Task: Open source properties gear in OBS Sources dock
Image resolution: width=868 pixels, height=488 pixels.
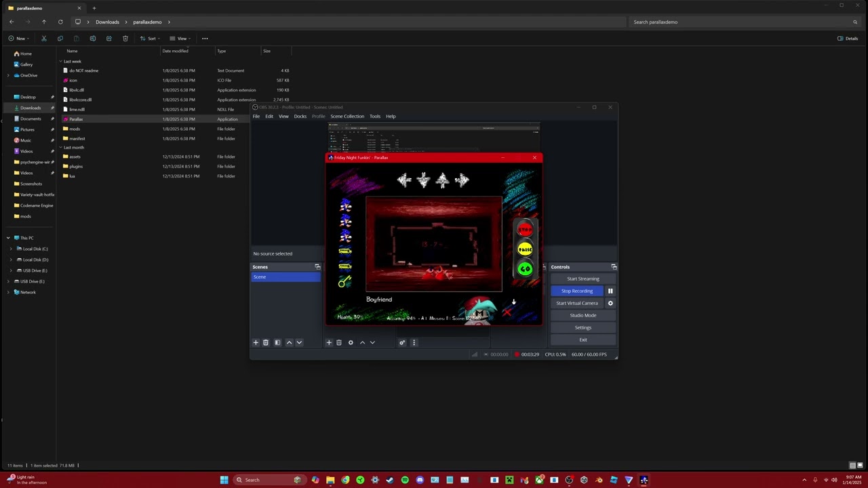Action: 351,342
